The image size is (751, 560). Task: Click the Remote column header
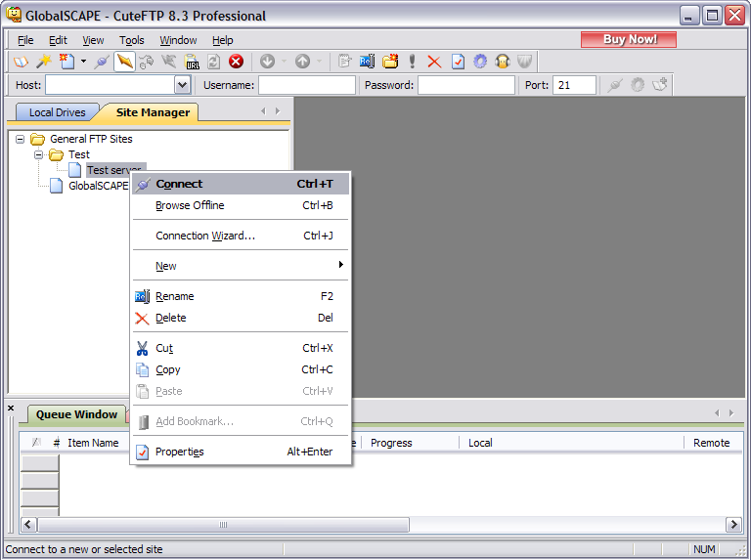tap(711, 443)
